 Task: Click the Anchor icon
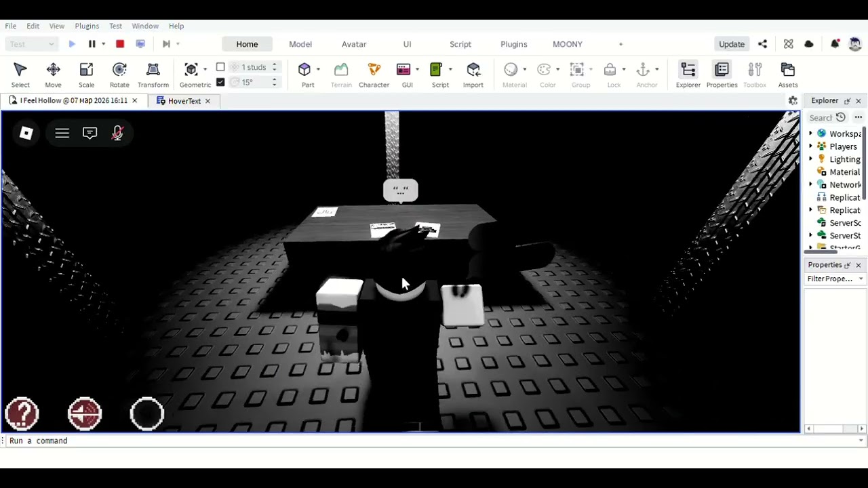pyautogui.click(x=643, y=69)
